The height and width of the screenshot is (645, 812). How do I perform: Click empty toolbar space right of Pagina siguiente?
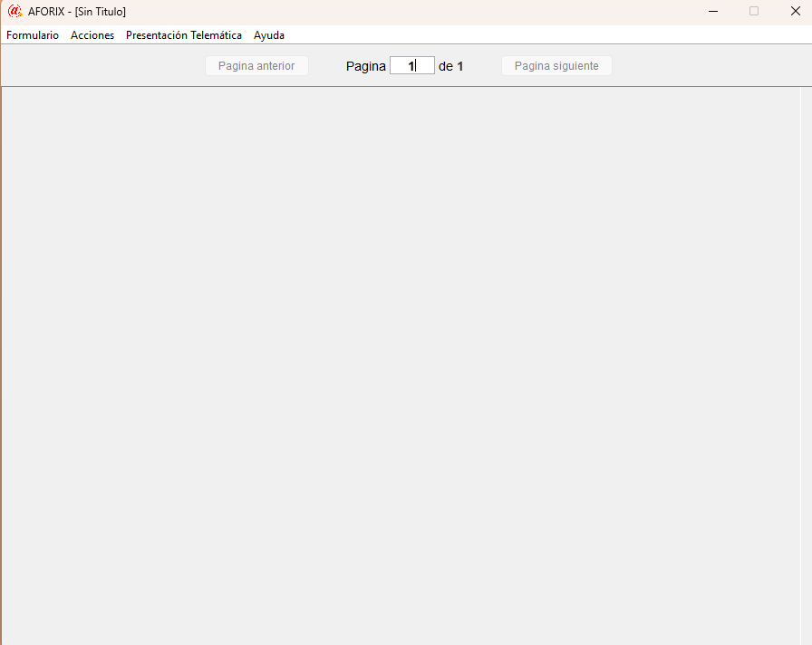(707, 66)
